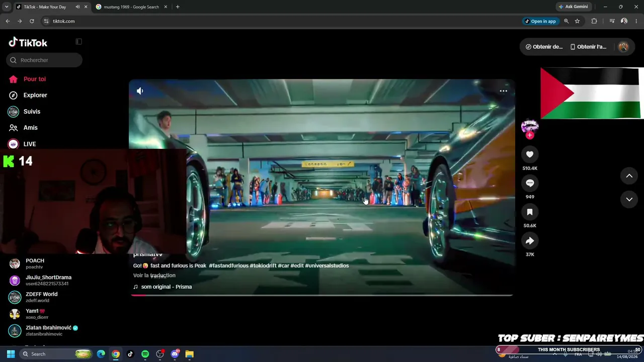The width and height of the screenshot is (644, 362).
Task: Open a new browser tab
Action: click(178, 7)
